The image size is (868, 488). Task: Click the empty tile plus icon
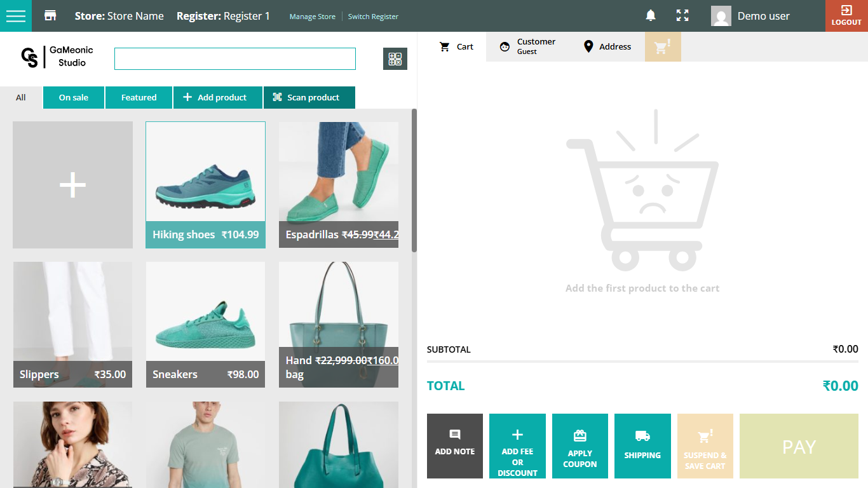(72, 185)
